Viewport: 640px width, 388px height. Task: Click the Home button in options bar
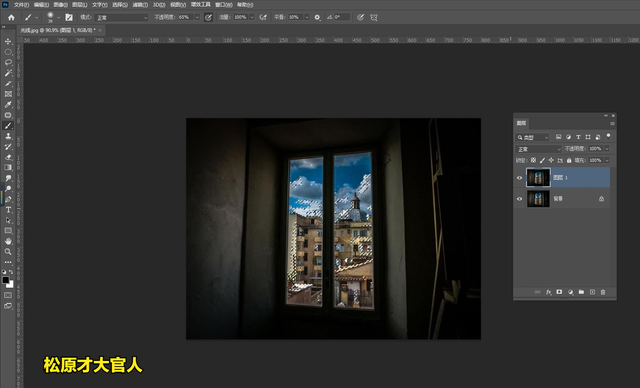click(11, 18)
